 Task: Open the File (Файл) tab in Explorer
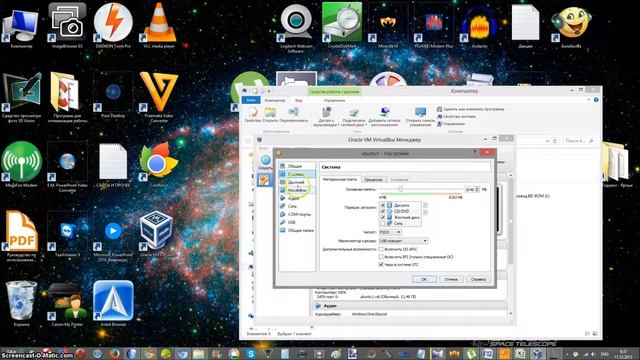(x=251, y=100)
